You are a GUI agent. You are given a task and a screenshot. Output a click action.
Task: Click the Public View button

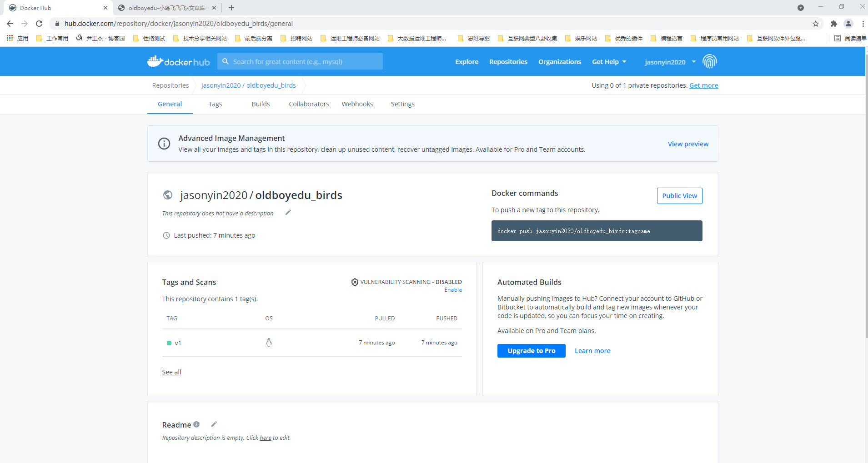click(679, 196)
